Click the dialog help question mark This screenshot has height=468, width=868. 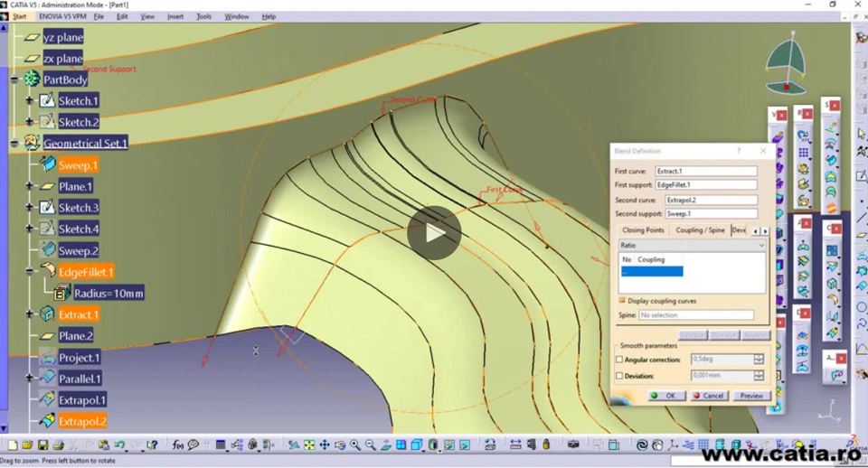pyautogui.click(x=739, y=151)
